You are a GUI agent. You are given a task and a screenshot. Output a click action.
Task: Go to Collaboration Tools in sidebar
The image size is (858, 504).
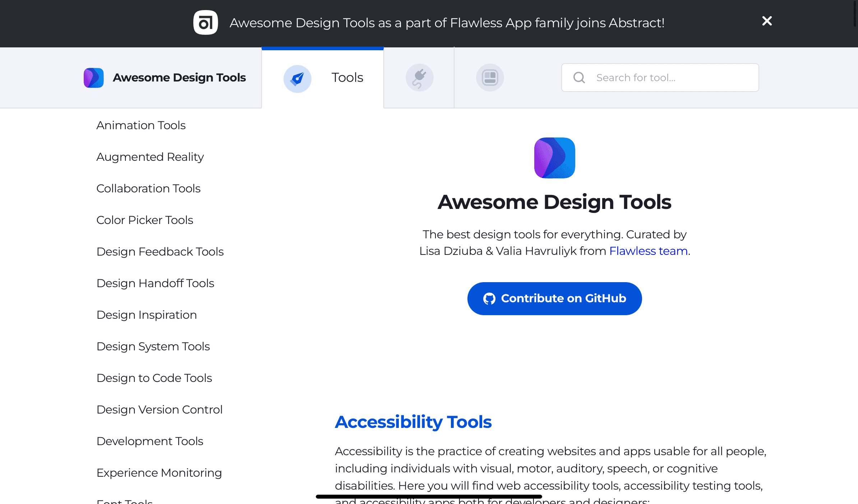point(148,188)
